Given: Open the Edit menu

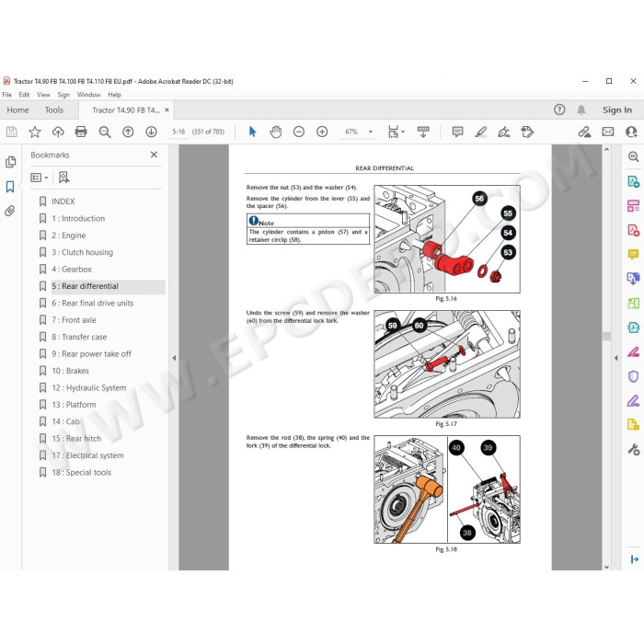Looking at the screenshot, I should [24, 95].
